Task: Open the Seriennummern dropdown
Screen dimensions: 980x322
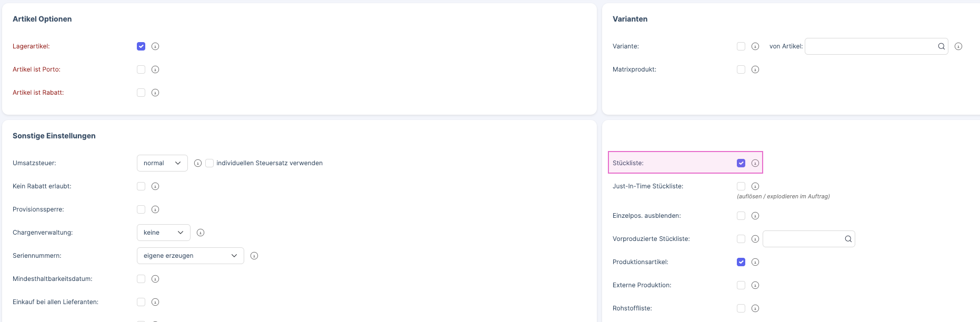Action: 190,256
